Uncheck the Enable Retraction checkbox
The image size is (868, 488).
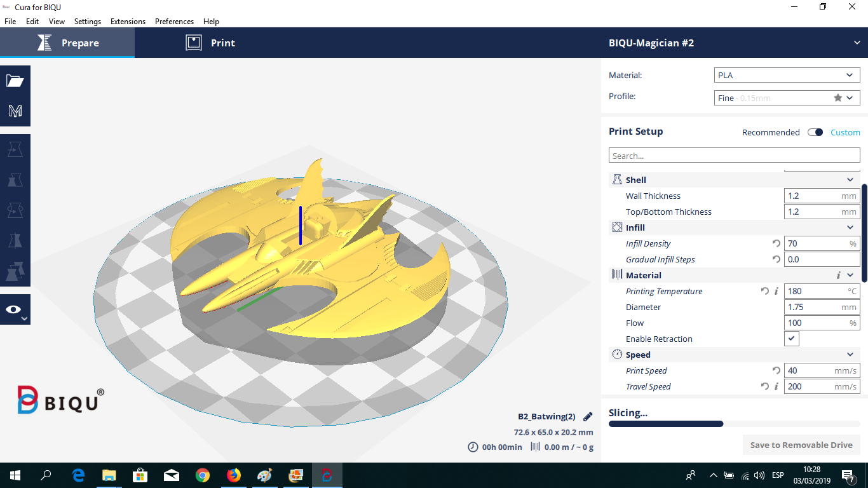click(792, 339)
